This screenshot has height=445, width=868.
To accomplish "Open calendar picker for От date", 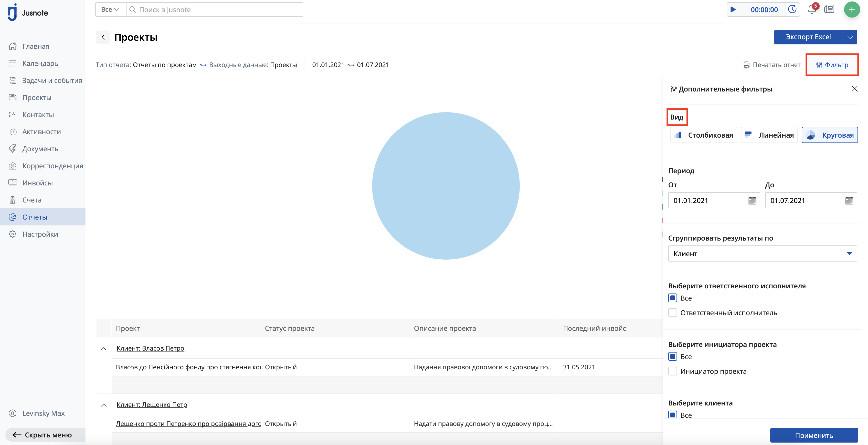I will click(752, 201).
